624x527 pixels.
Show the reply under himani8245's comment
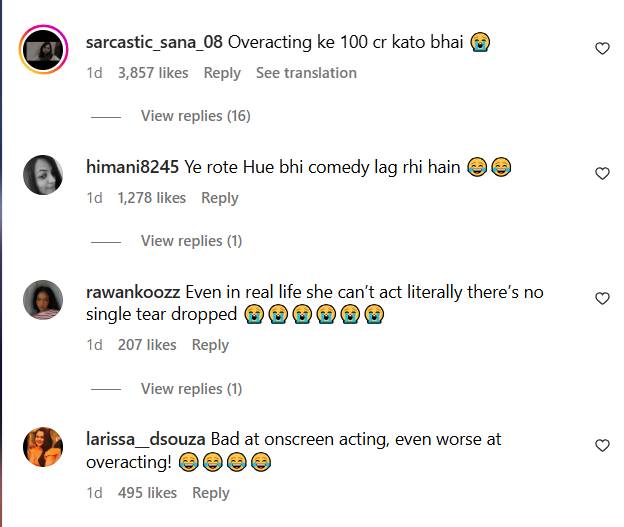tap(191, 241)
